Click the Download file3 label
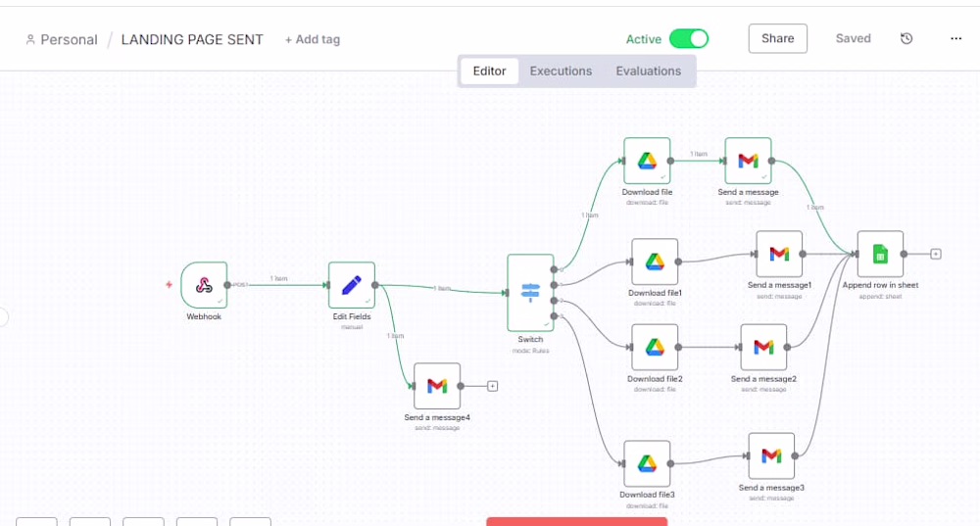Image resolution: width=980 pixels, height=526 pixels. point(647,495)
